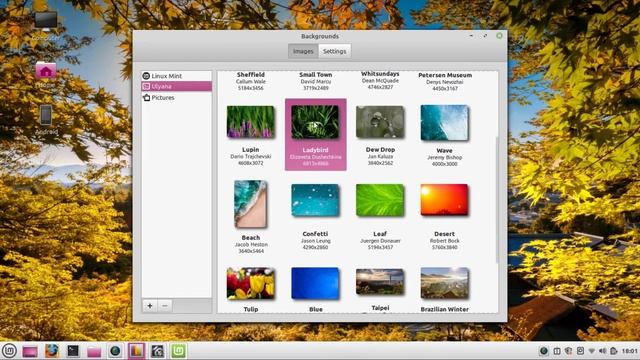Switch to the Images tab

pos(303,51)
